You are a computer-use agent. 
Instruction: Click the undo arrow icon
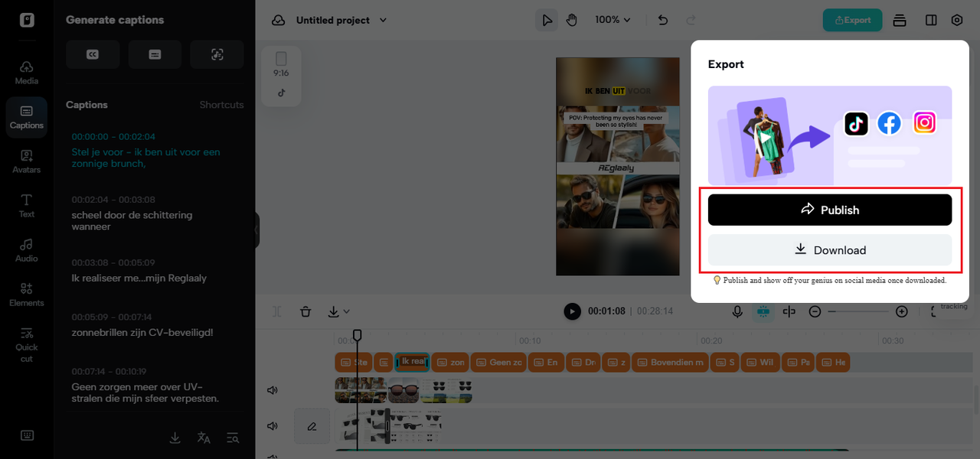tap(663, 20)
